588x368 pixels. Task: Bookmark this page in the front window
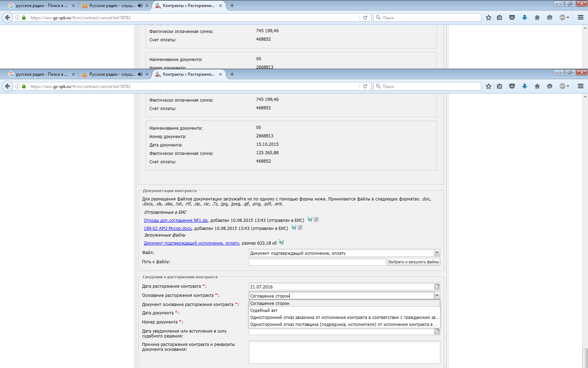(x=489, y=86)
